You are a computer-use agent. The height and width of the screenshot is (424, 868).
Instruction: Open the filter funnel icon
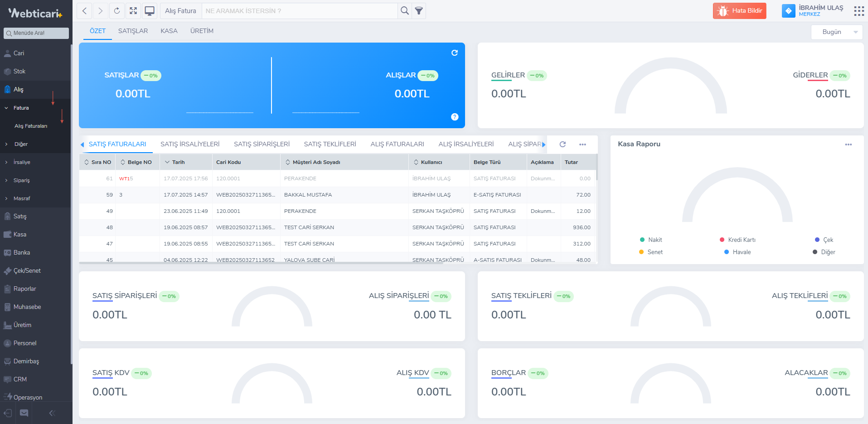click(x=419, y=11)
